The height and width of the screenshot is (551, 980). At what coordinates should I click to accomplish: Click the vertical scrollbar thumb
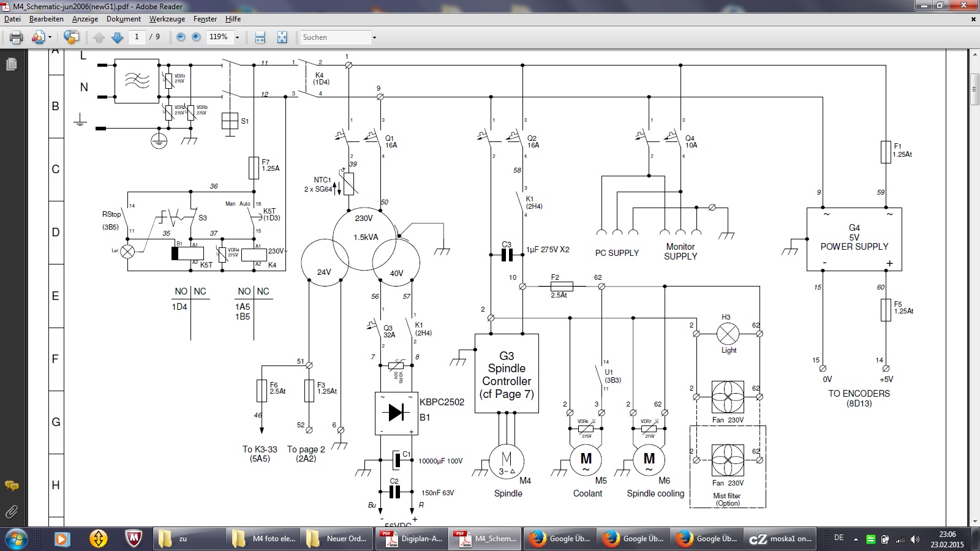[x=974, y=89]
